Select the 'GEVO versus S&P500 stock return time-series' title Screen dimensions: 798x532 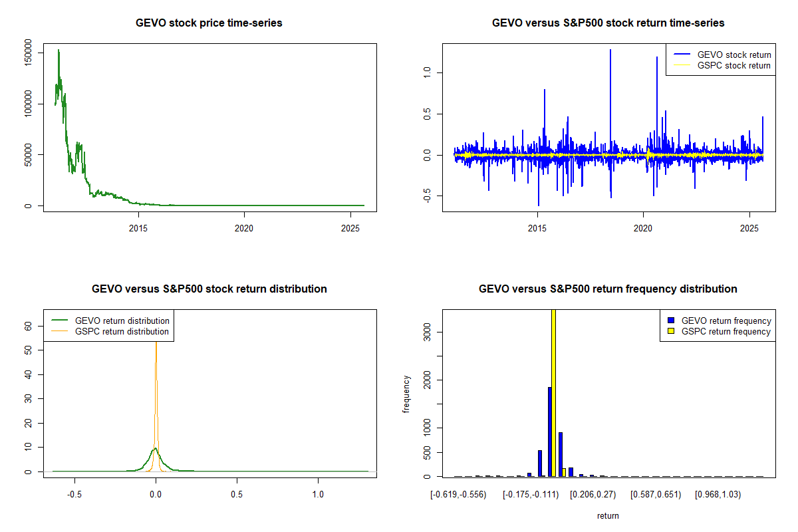[x=608, y=23]
